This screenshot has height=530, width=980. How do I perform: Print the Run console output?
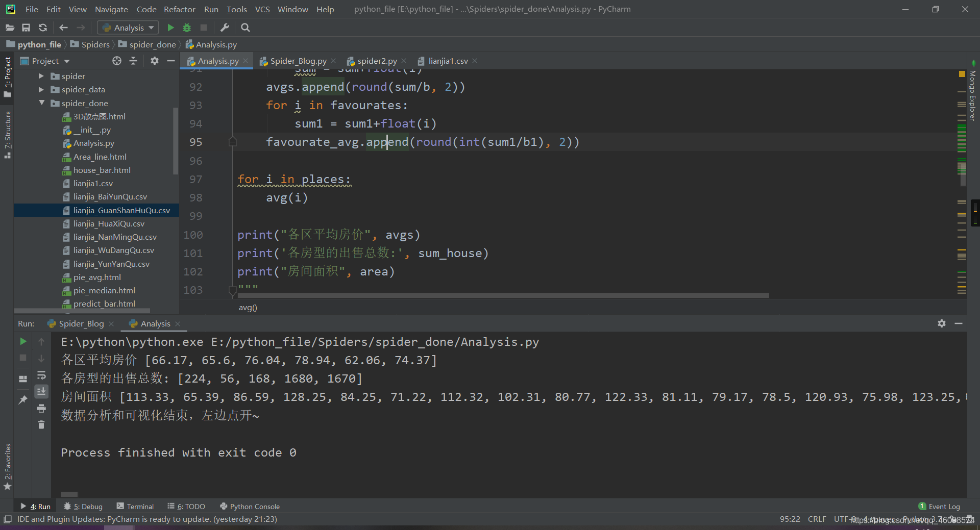coord(41,408)
